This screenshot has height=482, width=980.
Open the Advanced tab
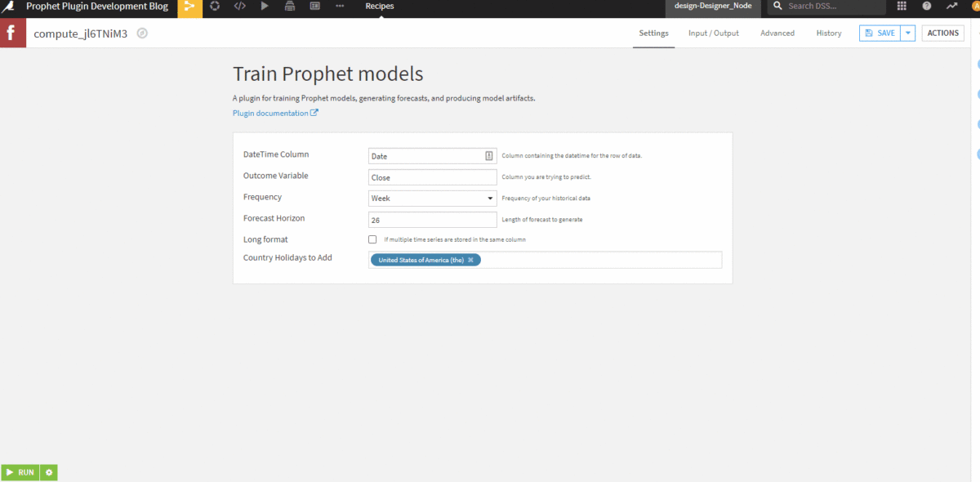coord(777,33)
